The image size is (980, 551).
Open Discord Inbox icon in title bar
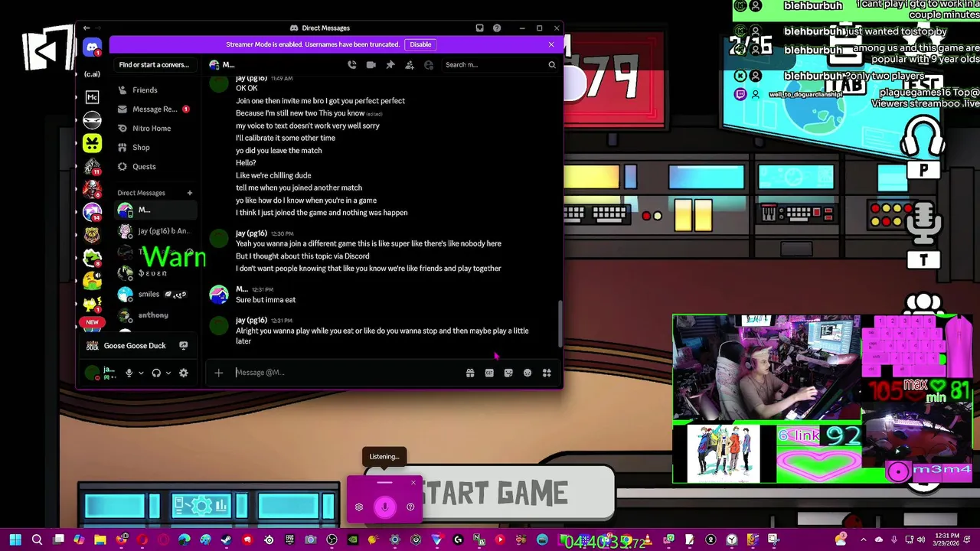[479, 28]
